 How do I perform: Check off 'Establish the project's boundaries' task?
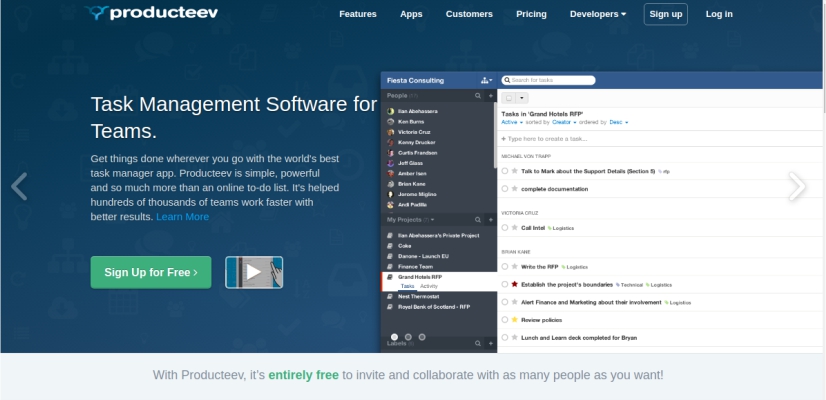click(505, 284)
